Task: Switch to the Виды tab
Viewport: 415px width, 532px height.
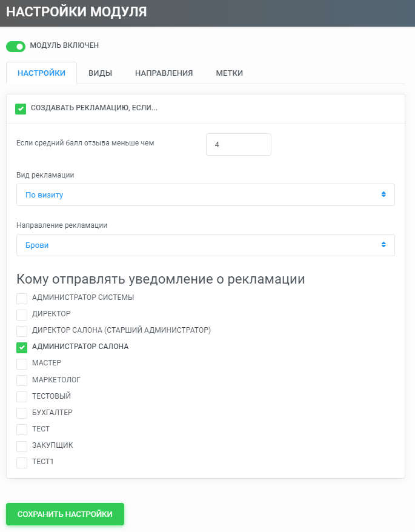Action: (x=100, y=73)
